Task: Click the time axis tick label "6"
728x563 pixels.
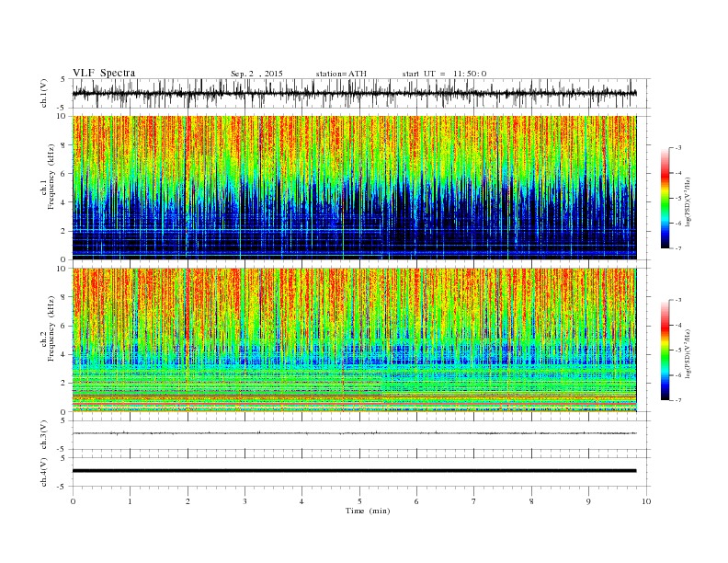Action: pos(416,501)
